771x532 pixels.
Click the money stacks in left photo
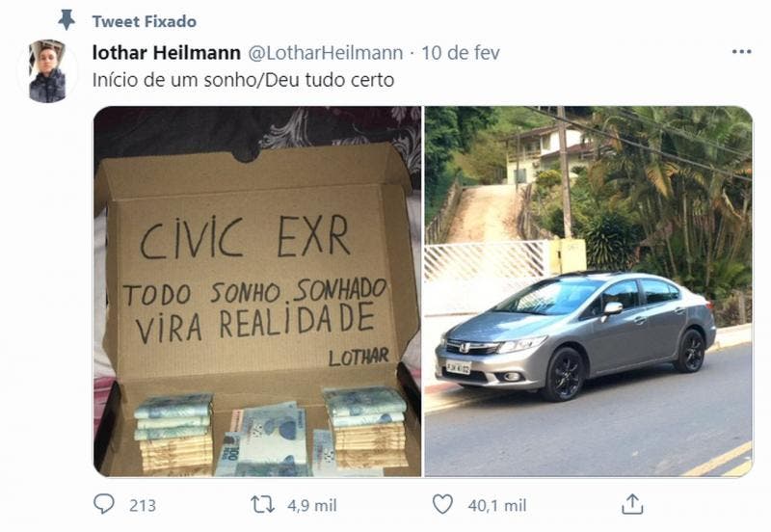271,433
